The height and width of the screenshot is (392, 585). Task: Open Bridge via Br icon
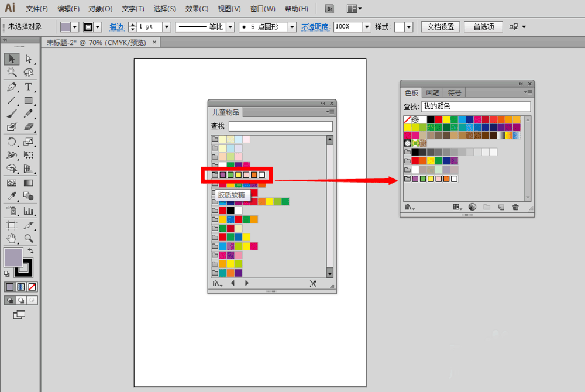pyautogui.click(x=329, y=9)
